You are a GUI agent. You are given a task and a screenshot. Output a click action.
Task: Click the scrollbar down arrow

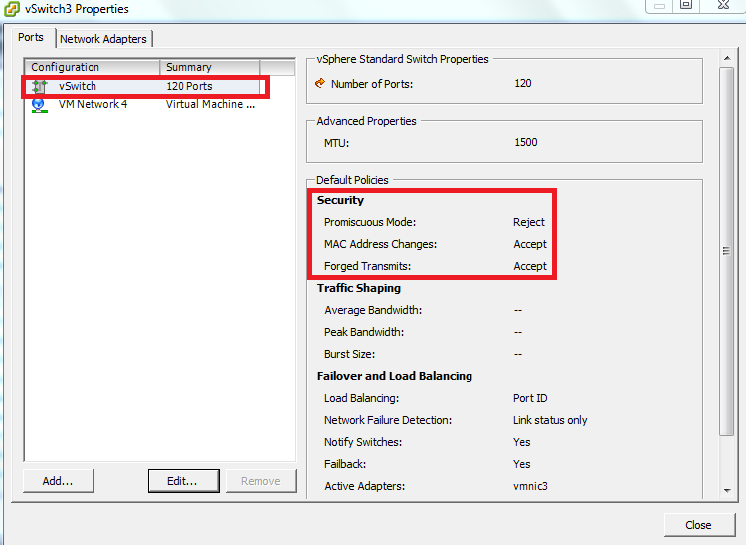[x=727, y=490]
